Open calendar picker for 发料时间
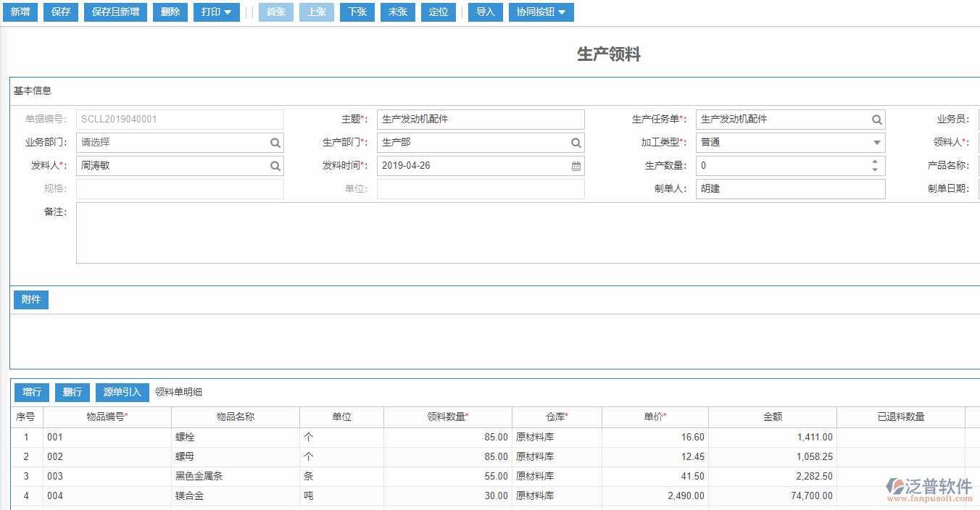The width and height of the screenshot is (980, 510). tap(576, 166)
